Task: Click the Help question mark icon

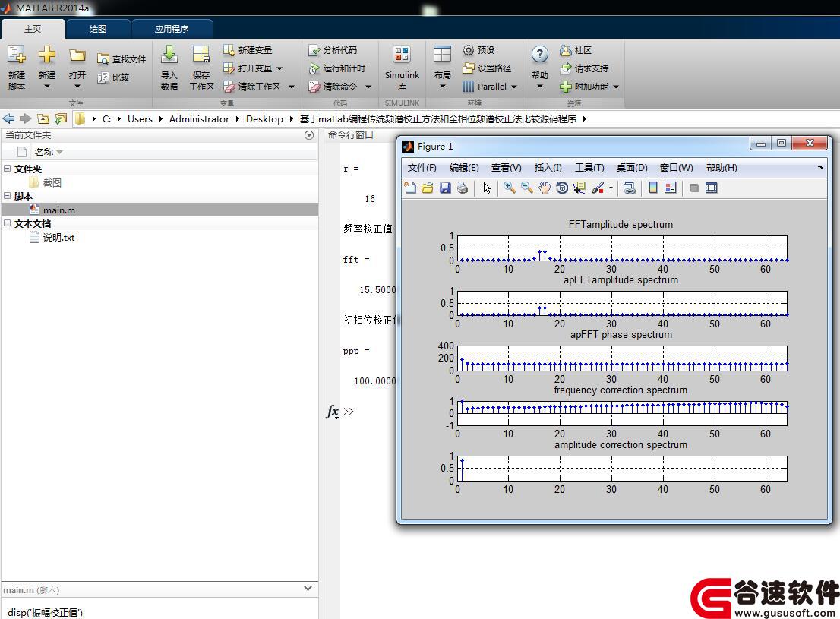Action: click(539, 54)
